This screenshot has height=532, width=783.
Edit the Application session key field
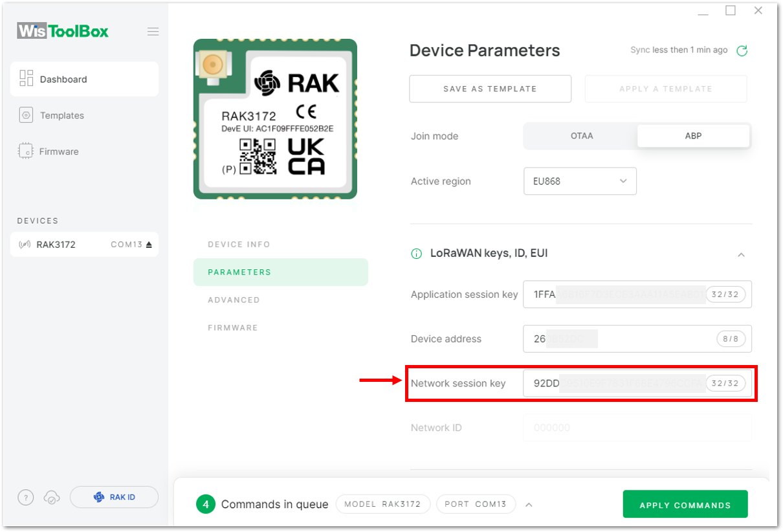point(637,294)
